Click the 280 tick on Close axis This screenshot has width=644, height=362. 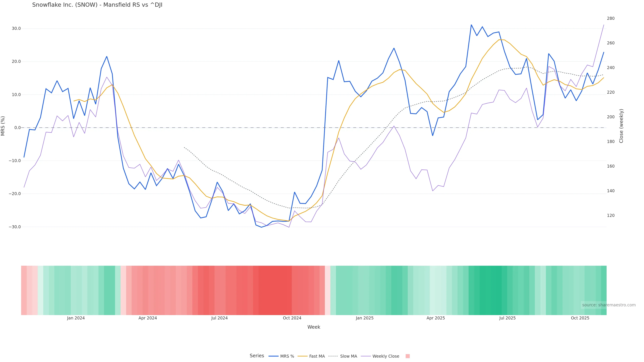(x=610, y=18)
